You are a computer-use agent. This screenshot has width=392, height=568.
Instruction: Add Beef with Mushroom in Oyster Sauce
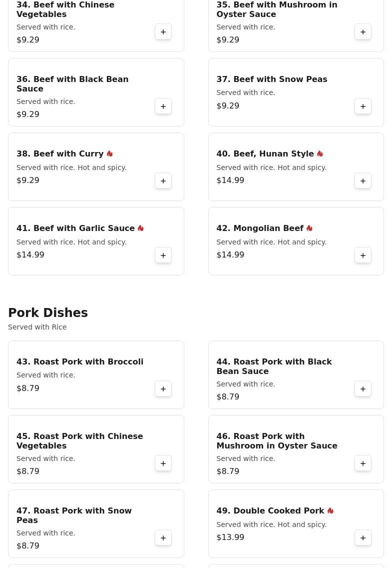pyautogui.click(x=363, y=32)
